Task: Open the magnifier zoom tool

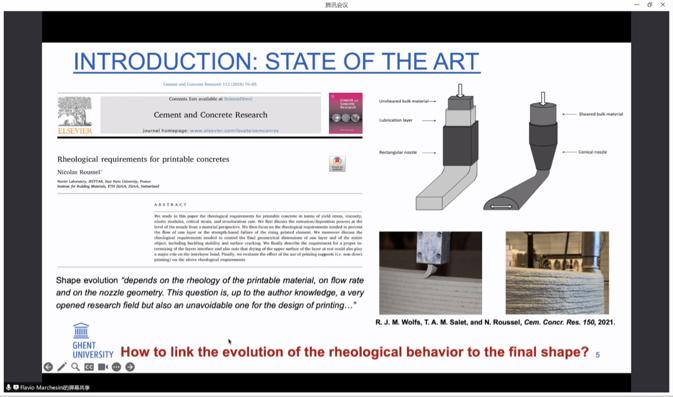Action: pos(76,367)
